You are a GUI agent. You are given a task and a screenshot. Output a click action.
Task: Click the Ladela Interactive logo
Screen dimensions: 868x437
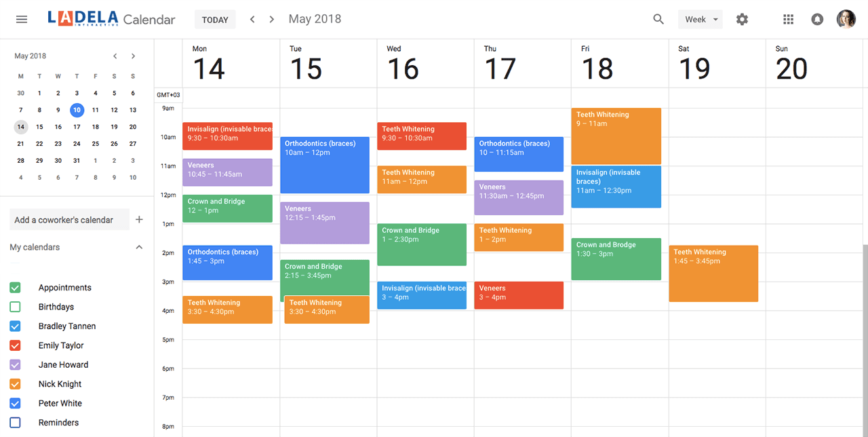point(83,19)
